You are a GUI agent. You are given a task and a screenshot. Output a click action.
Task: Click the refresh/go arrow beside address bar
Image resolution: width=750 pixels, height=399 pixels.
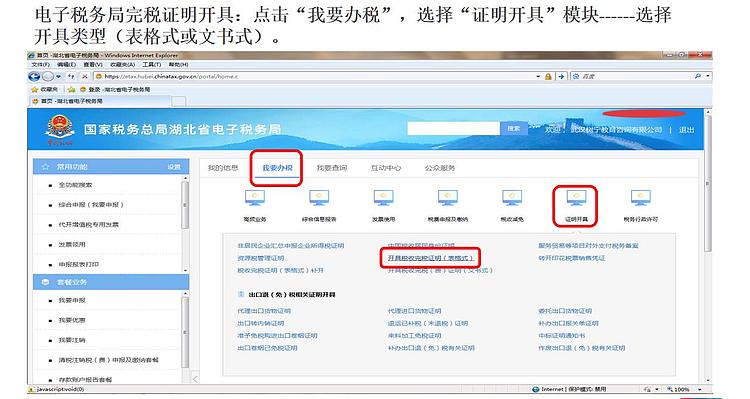pos(561,76)
